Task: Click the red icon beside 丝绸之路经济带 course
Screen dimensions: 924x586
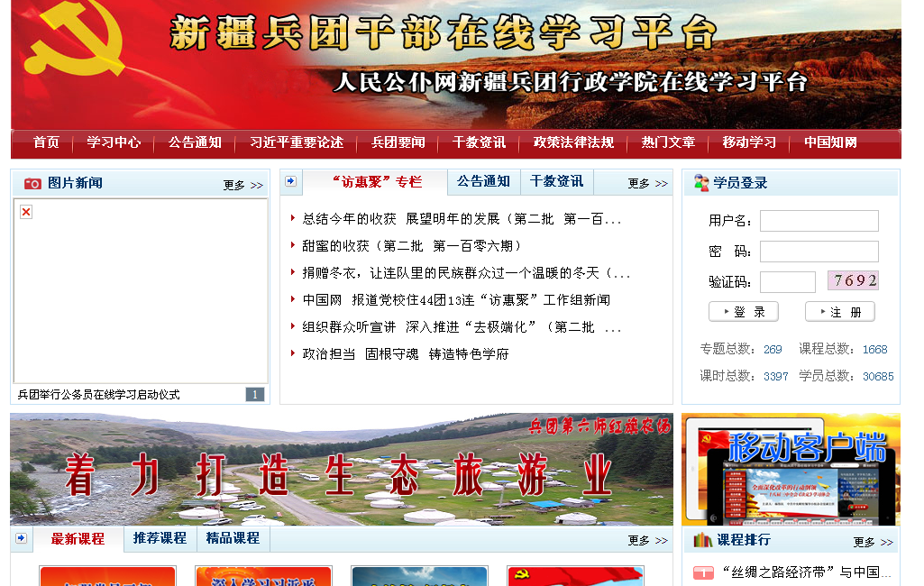Action: (x=703, y=572)
